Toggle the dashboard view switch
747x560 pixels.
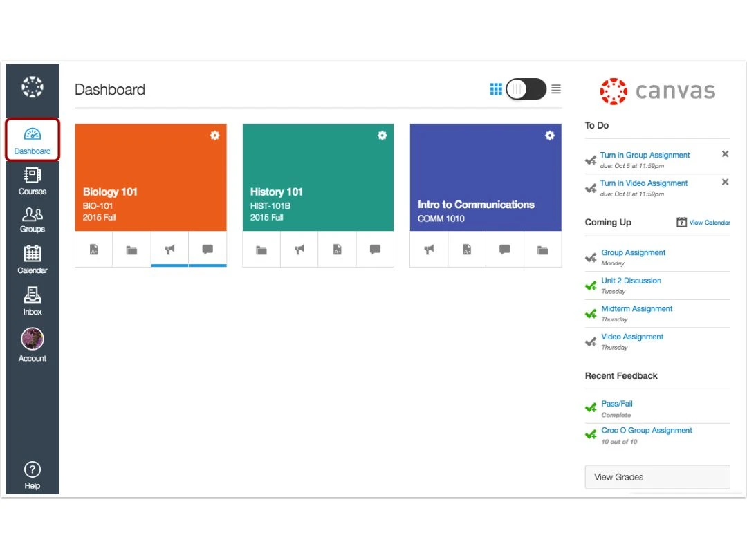click(526, 89)
